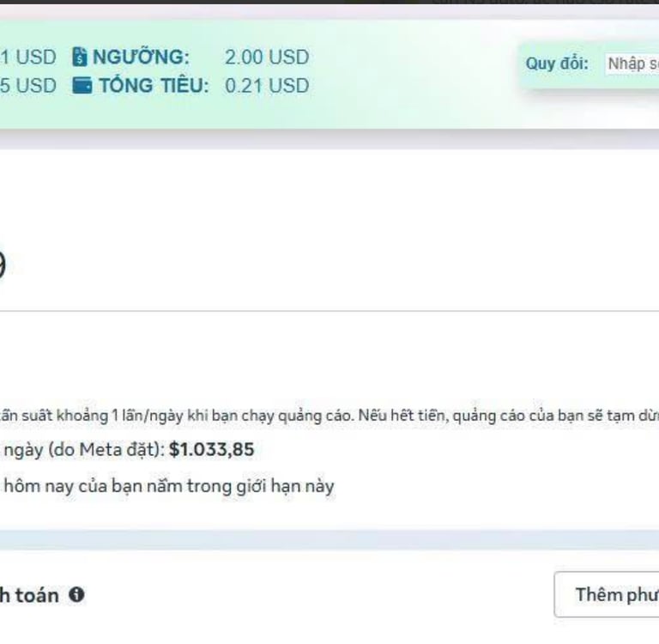Click the sentence about '1 lần/ngày' frequency
The height and width of the screenshot is (644, 659).
tap(177, 416)
